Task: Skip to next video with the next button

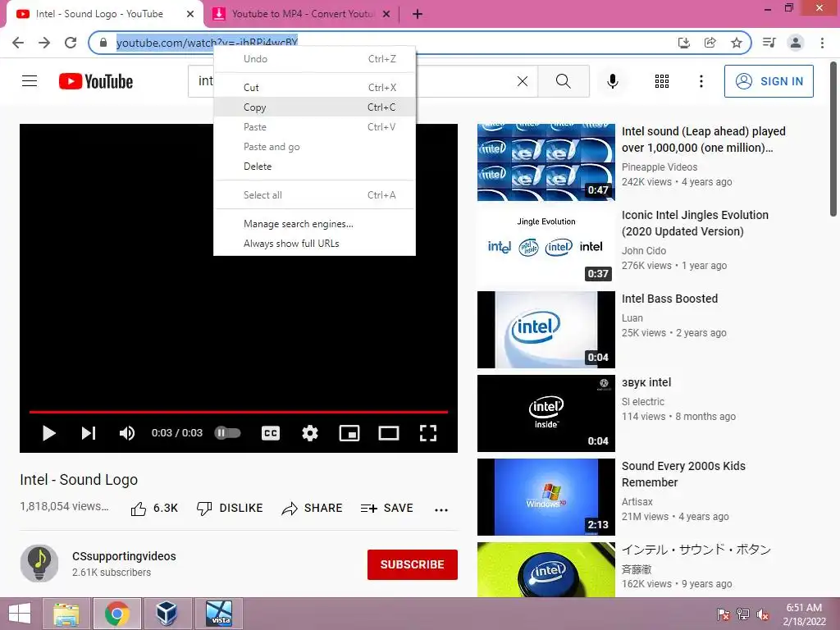Action: [89, 433]
